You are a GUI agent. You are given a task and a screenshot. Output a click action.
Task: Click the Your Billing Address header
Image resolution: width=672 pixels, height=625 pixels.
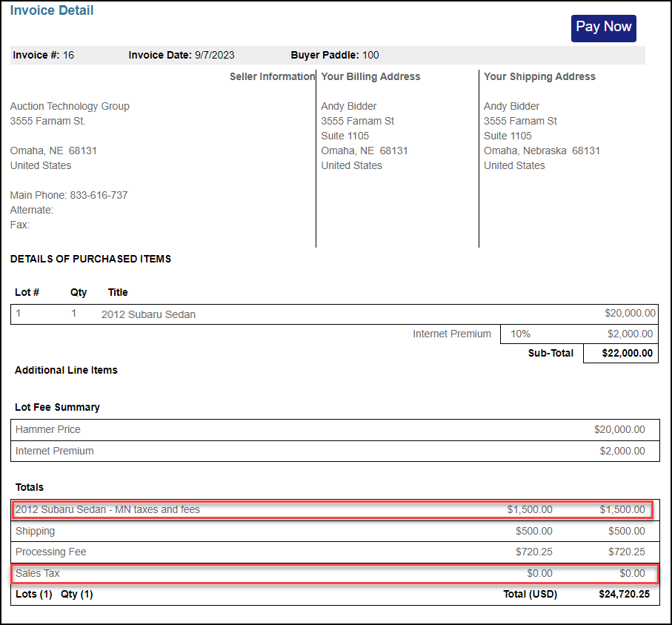click(x=370, y=76)
